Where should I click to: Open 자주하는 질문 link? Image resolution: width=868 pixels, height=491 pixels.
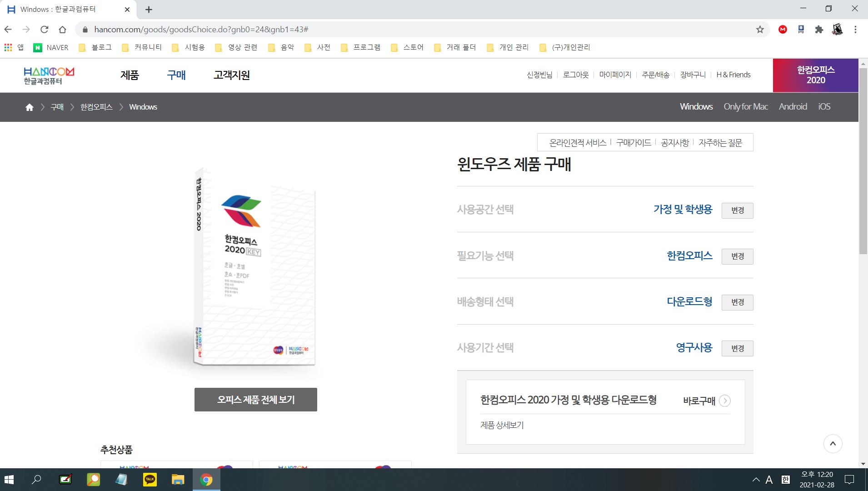tap(720, 143)
